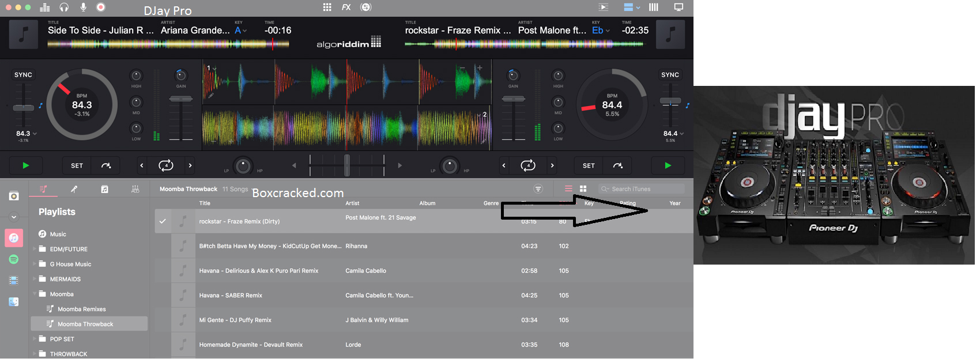
Task: Select the microphone artists tab icon
Action: 74,189
